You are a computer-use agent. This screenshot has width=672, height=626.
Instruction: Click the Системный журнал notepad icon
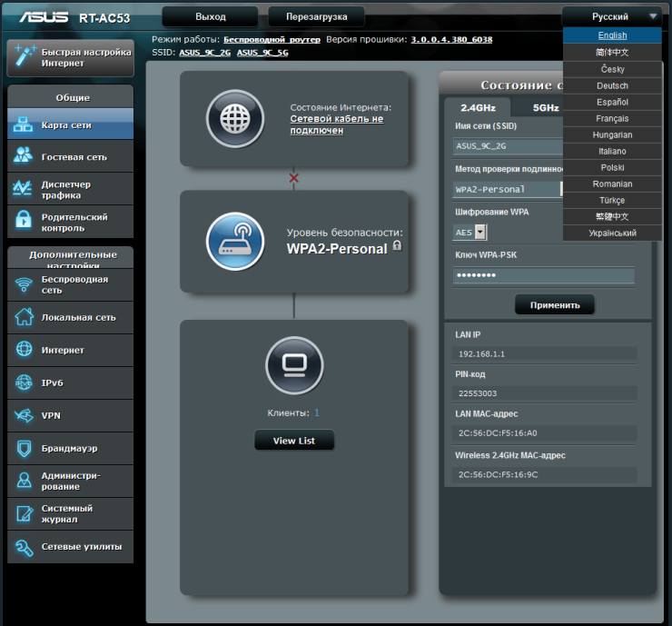pyautogui.click(x=24, y=513)
